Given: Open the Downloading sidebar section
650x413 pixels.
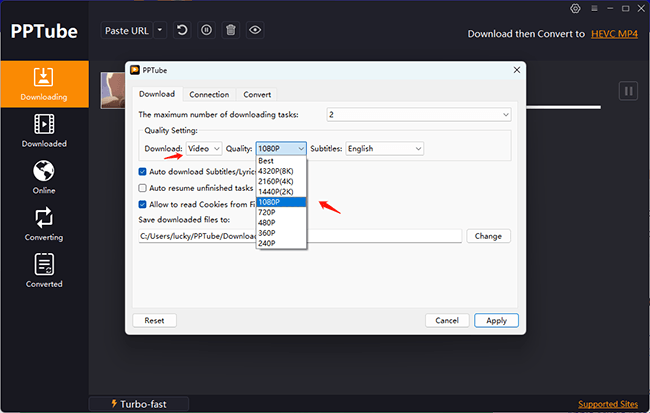Looking at the screenshot, I should point(44,84).
